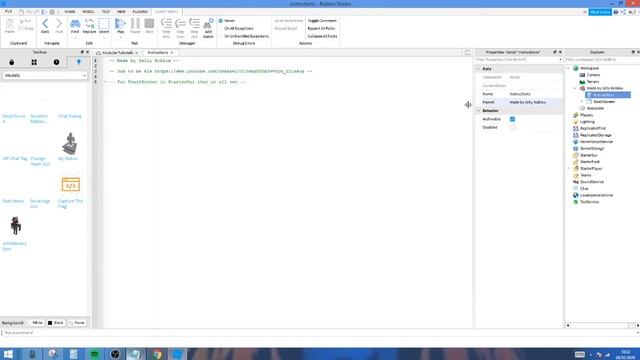
Task: Open the Windows Start button
Action: [8, 354]
